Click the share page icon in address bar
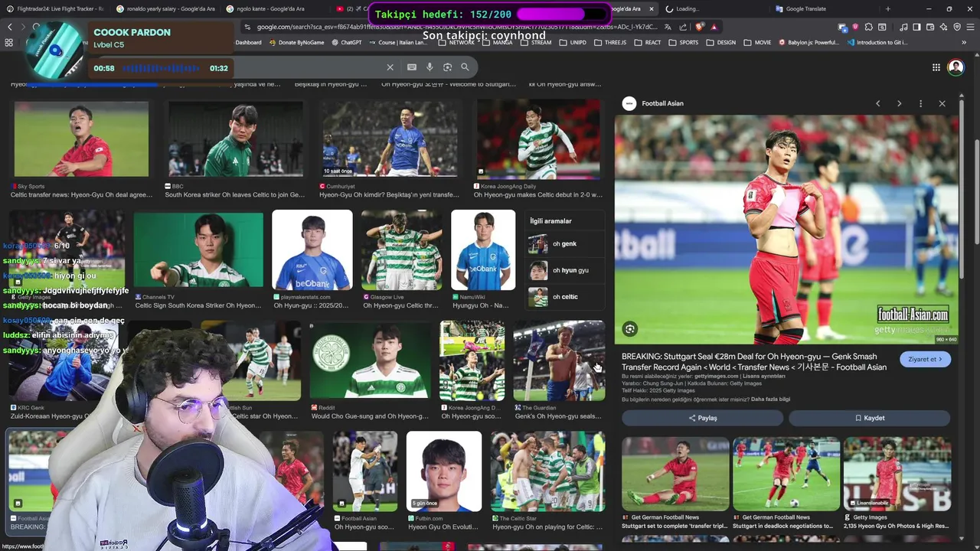Screen dimensions: 980x551 pos(681,27)
